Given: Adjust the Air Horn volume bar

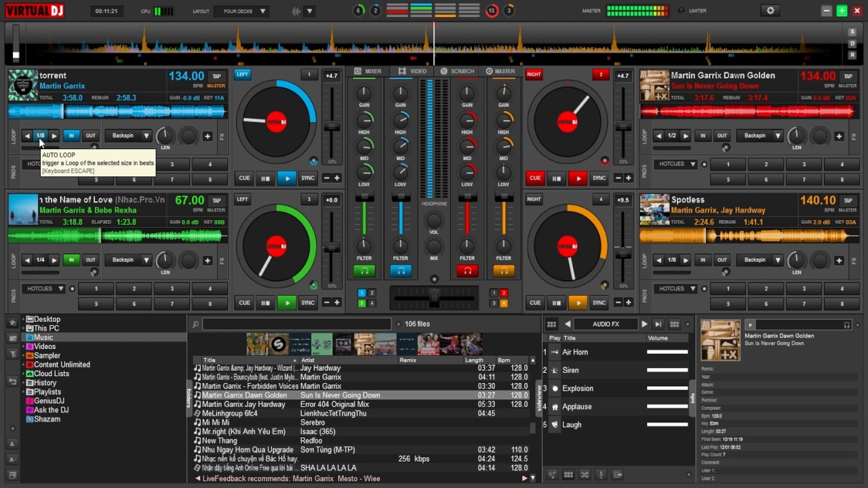Looking at the screenshot, I should point(667,352).
